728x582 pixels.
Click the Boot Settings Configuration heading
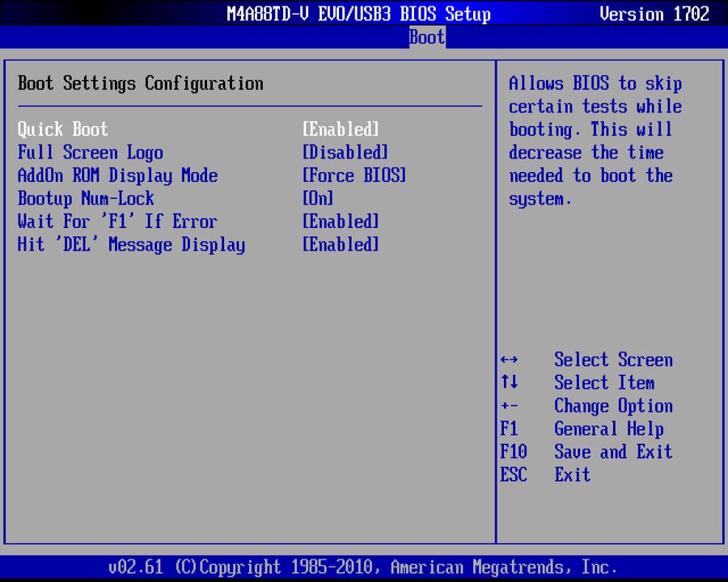[x=139, y=83]
